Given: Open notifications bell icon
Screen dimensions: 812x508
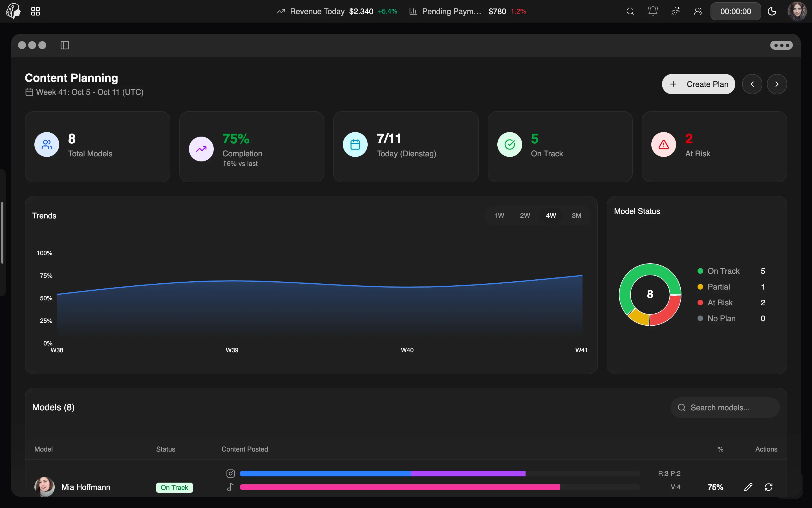Looking at the screenshot, I should click(653, 11).
